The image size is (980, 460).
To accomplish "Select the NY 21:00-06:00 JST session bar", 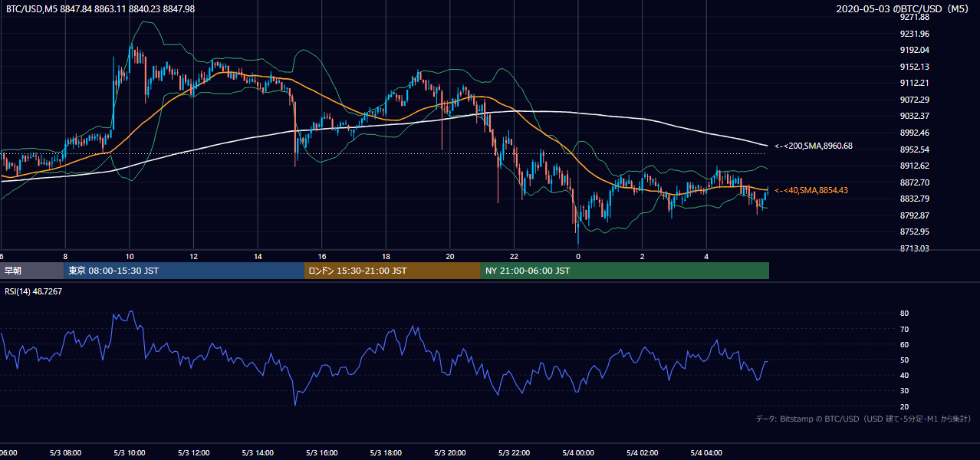I will (x=625, y=271).
